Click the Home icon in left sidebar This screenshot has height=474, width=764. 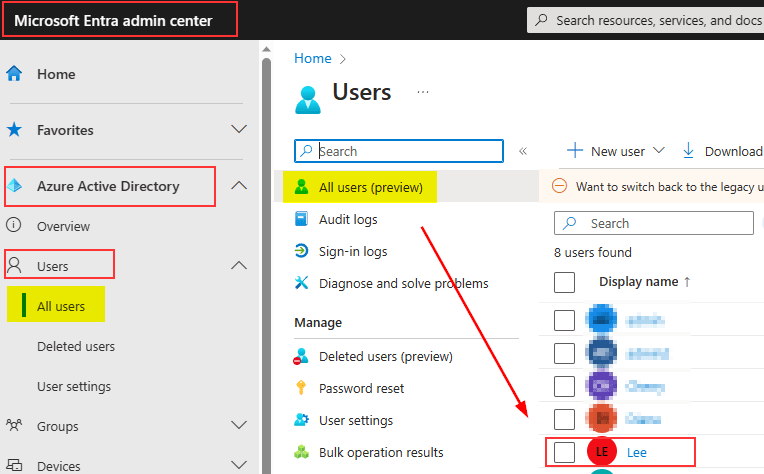pyautogui.click(x=15, y=74)
